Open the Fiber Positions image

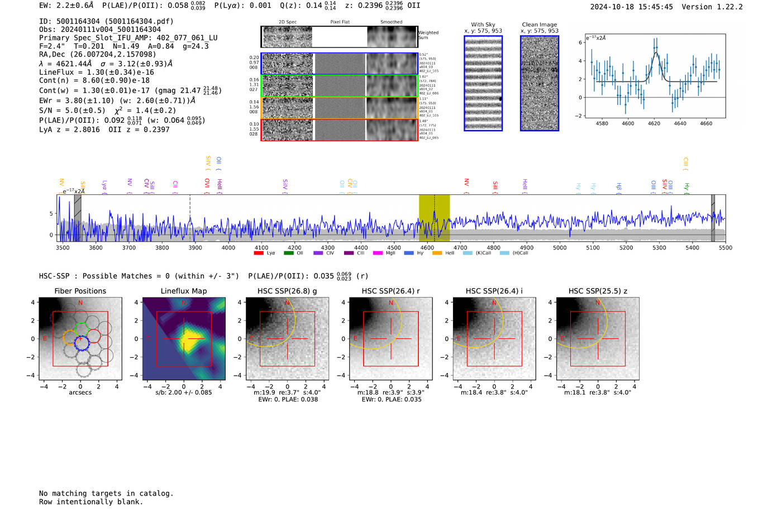[x=80, y=339]
